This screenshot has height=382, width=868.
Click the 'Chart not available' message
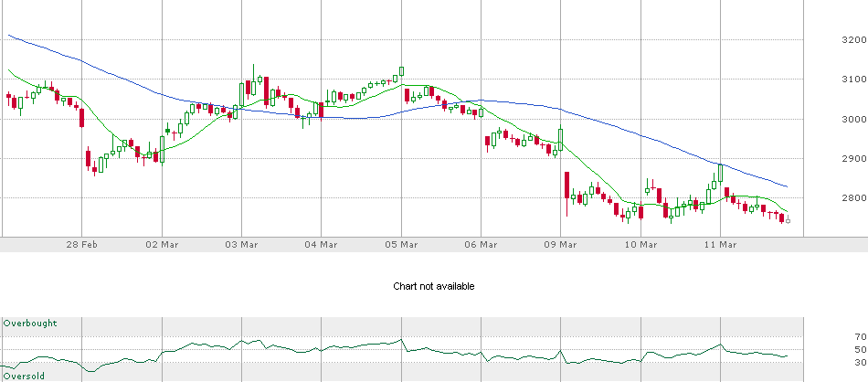coord(433,286)
